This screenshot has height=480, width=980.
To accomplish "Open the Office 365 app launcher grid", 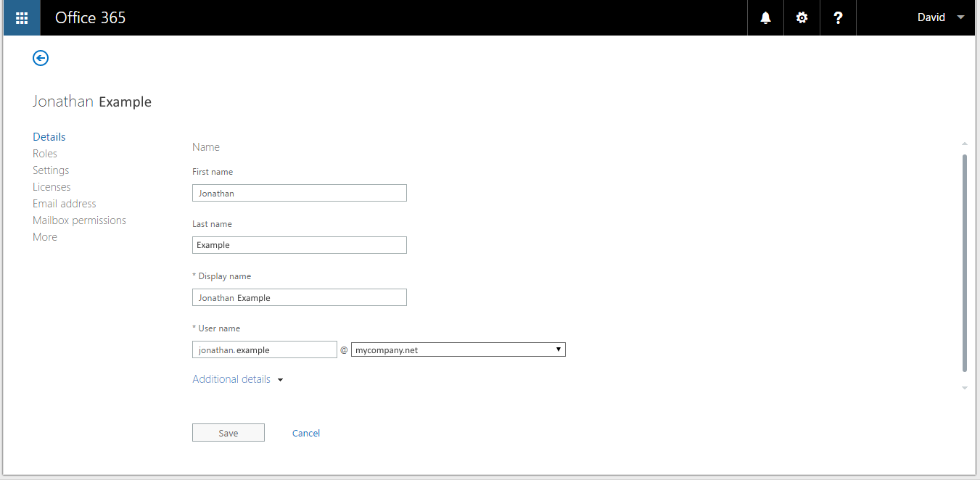I will [22, 18].
